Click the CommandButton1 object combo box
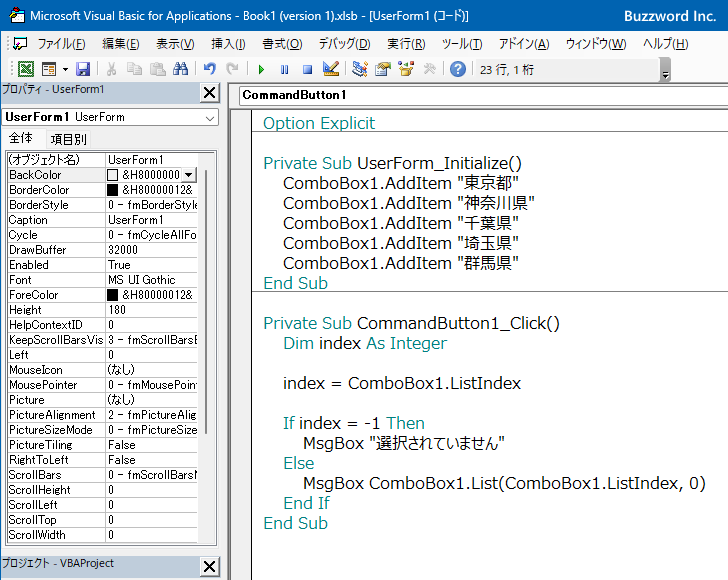Screen dimensions: 728x580 (x=483, y=95)
